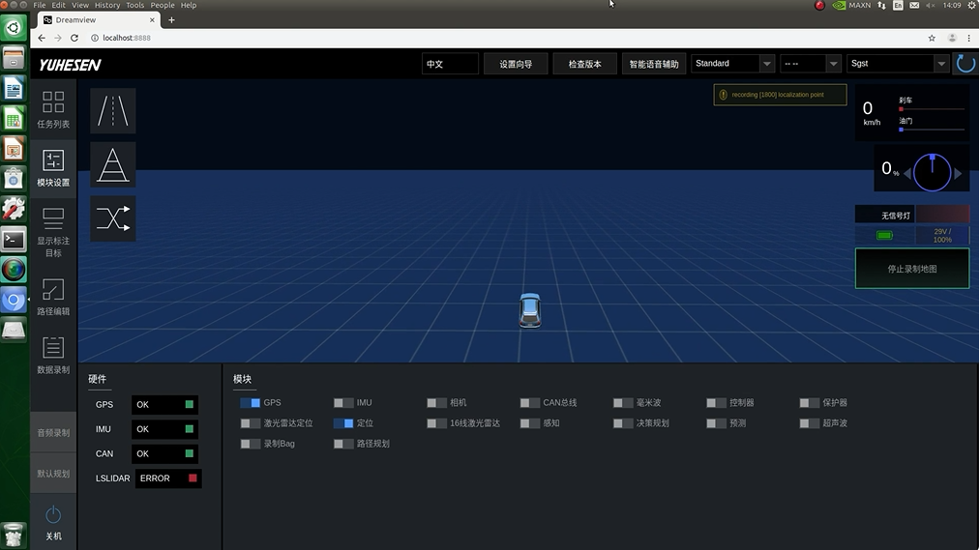Open the History menu in menu bar

point(106,5)
